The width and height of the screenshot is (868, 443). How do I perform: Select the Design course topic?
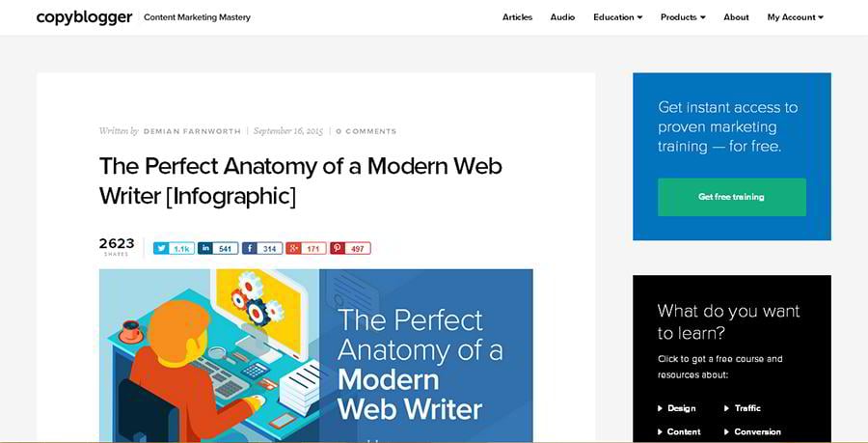tap(681, 408)
